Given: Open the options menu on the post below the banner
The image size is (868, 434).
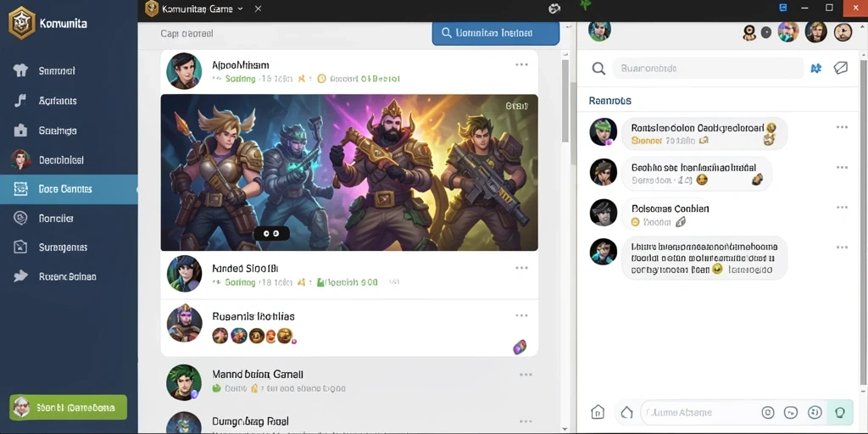Looking at the screenshot, I should coord(521,268).
